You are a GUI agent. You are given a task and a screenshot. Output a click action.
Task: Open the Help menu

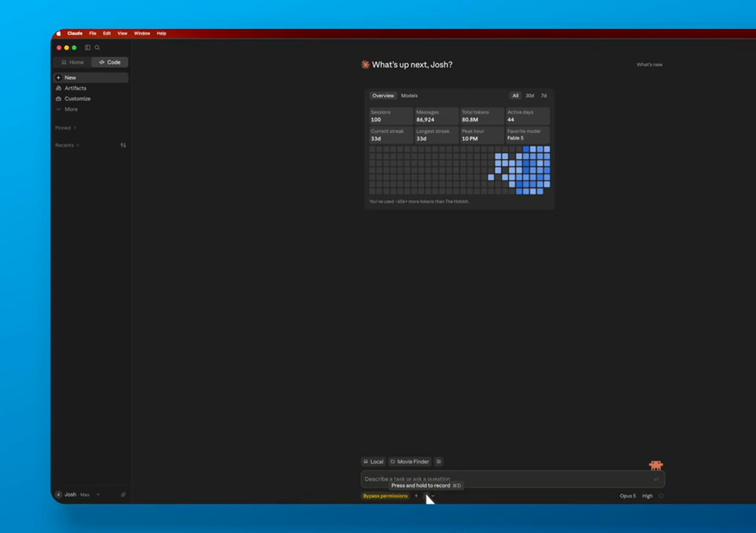tap(161, 33)
